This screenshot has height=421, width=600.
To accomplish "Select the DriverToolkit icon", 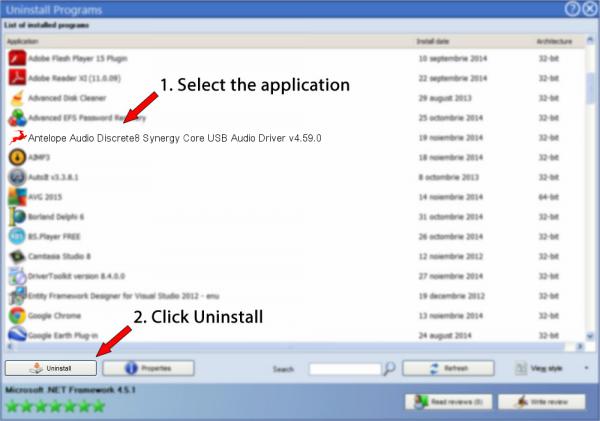I will click(17, 276).
